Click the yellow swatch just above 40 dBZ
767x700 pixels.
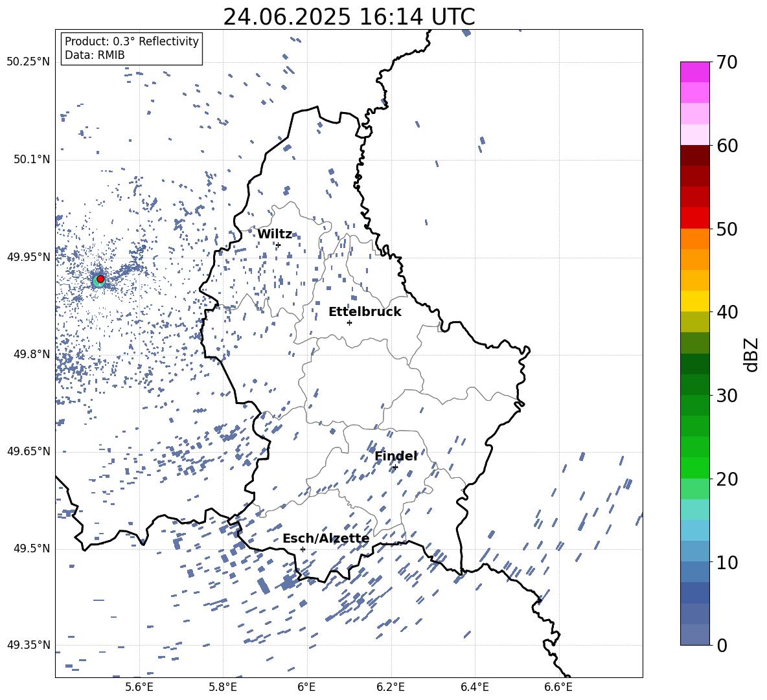[694, 301]
